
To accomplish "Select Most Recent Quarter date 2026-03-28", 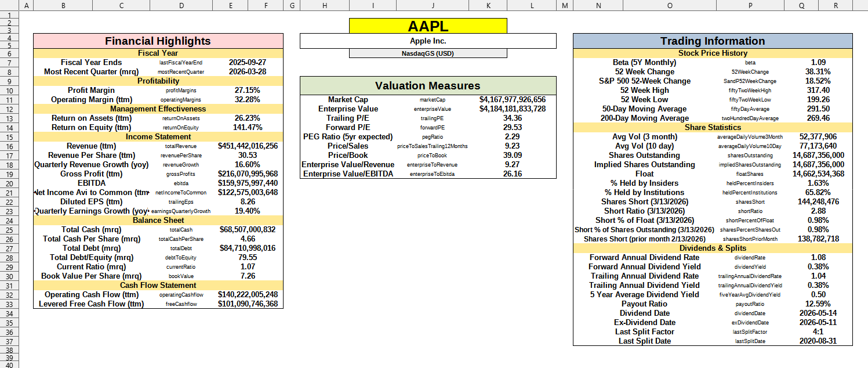I will point(248,71).
